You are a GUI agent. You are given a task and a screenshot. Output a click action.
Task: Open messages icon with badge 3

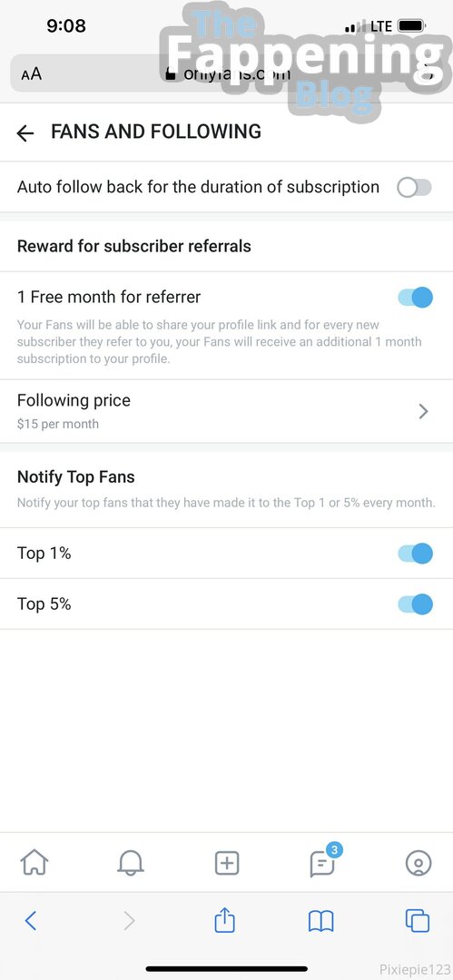coord(323,862)
